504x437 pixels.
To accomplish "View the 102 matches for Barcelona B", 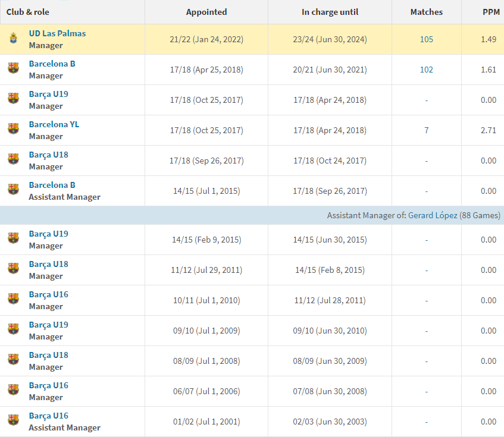I will [426, 70].
